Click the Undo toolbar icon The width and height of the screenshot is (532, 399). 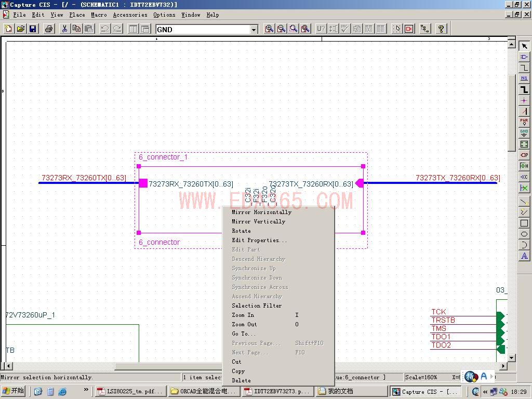coord(105,29)
